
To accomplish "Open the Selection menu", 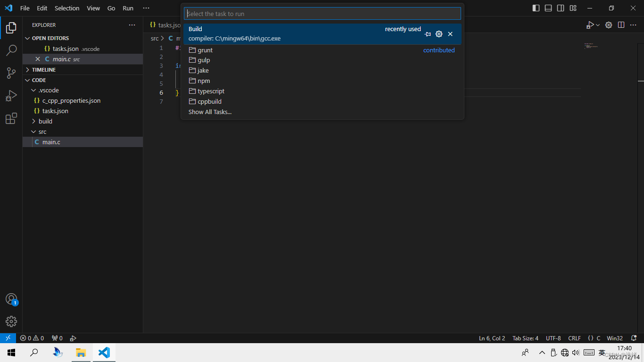I will [67, 8].
